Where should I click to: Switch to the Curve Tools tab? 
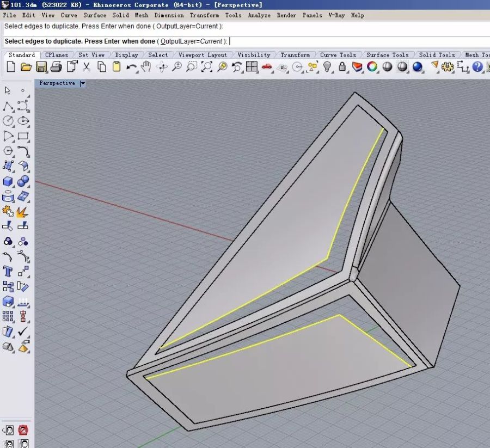coord(338,55)
